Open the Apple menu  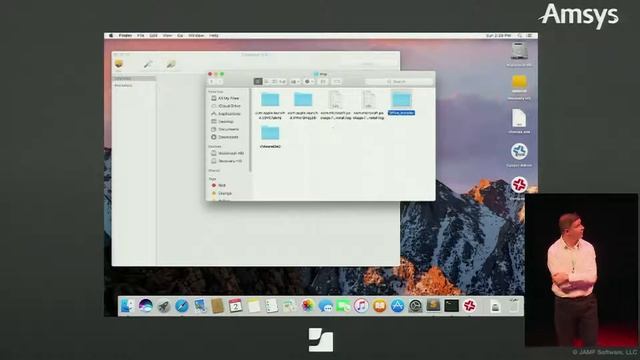[111, 36]
